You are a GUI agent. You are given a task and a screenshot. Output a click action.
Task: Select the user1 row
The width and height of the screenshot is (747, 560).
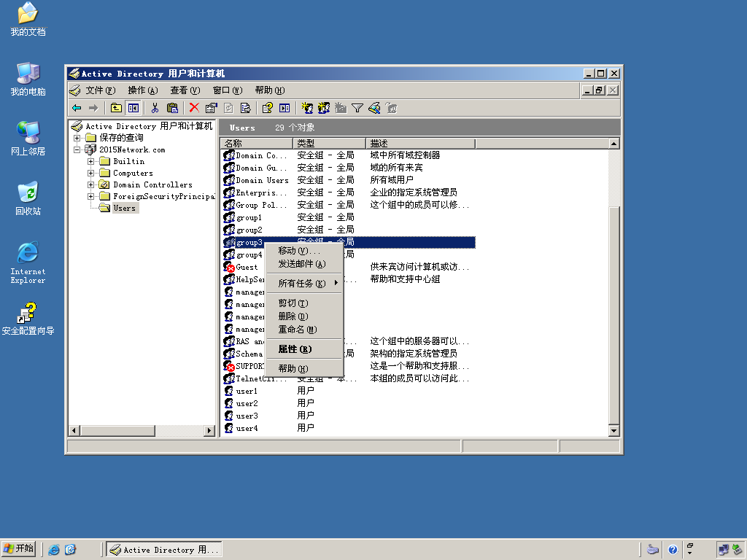point(349,391)
